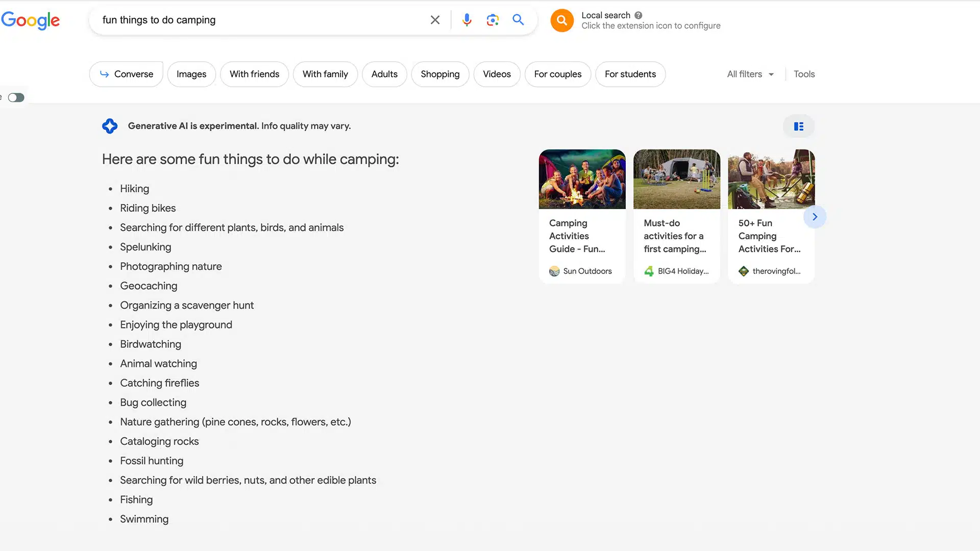Select the Videos search filter tab
Viewport: 980px width, 551px height.
[x=497, y=73]
